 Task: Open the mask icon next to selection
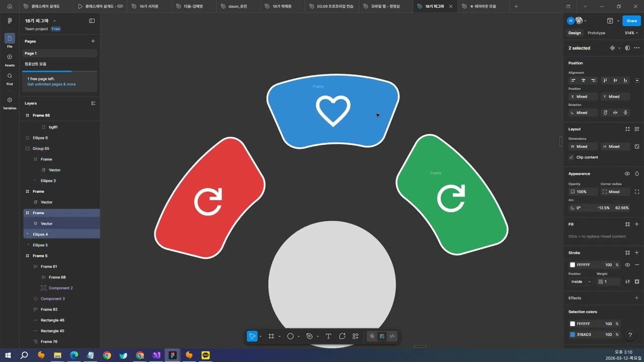coord(627,48)
